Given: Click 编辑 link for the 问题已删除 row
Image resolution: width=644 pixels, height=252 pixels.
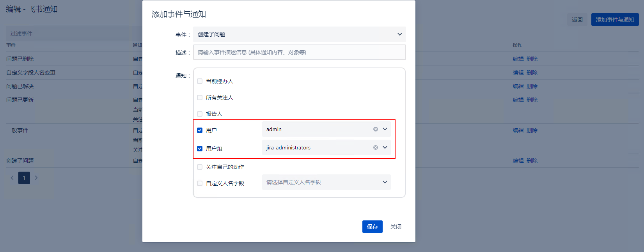Looking at the screenshot, I should click(518, 59).
